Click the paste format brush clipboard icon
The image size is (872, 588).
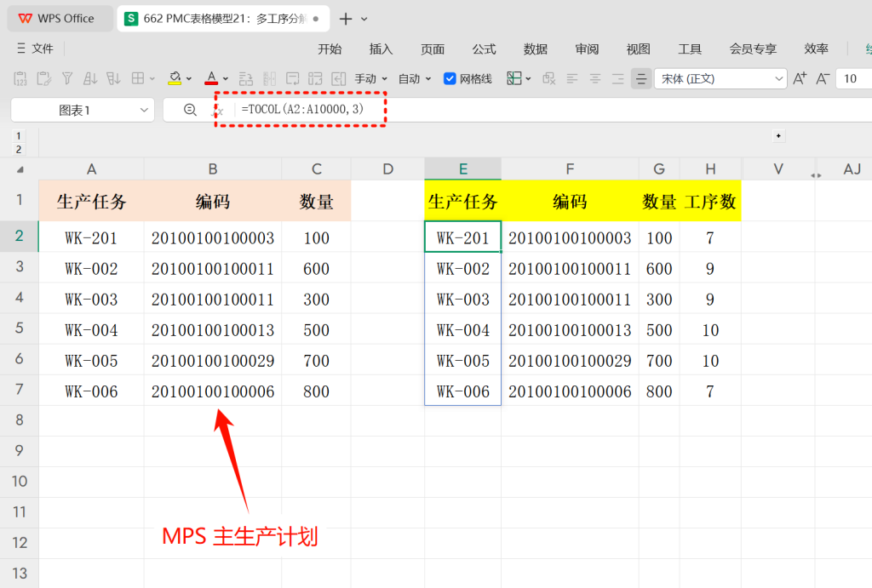click(44, 79)
